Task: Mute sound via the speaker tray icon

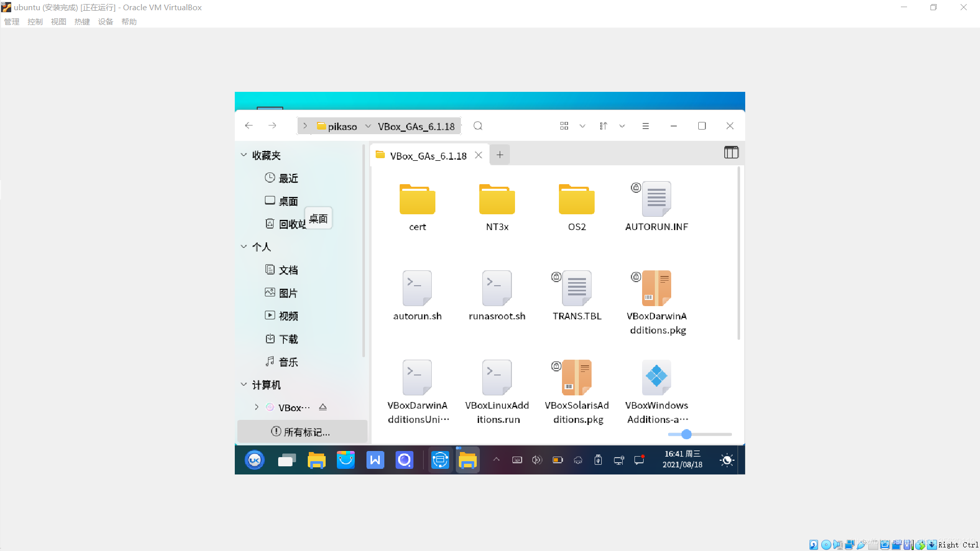Action: tap(536, 460)
